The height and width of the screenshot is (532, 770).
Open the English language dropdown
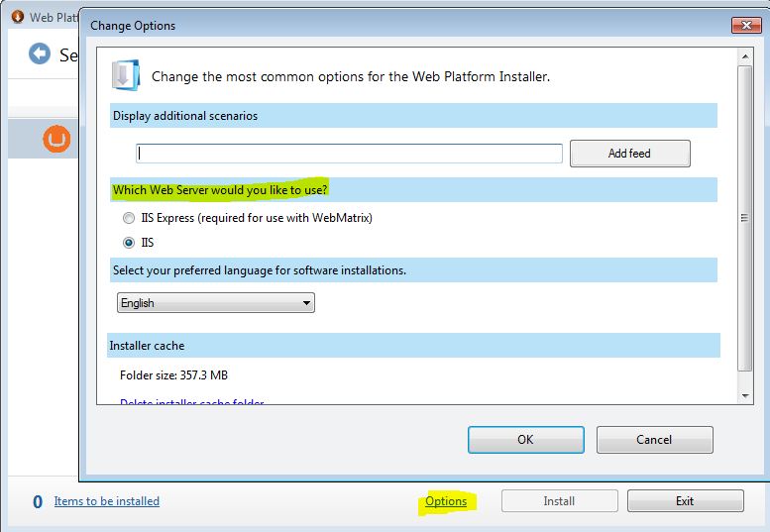click(216, 303)
